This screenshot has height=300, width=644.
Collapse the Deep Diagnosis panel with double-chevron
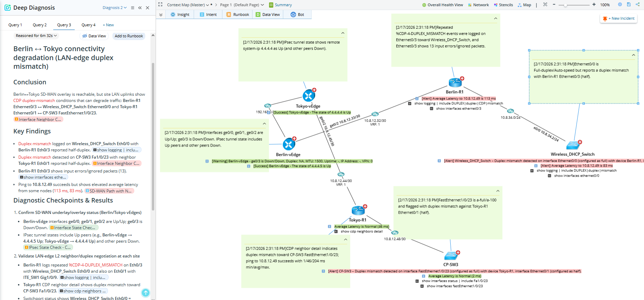pos(140,8)
